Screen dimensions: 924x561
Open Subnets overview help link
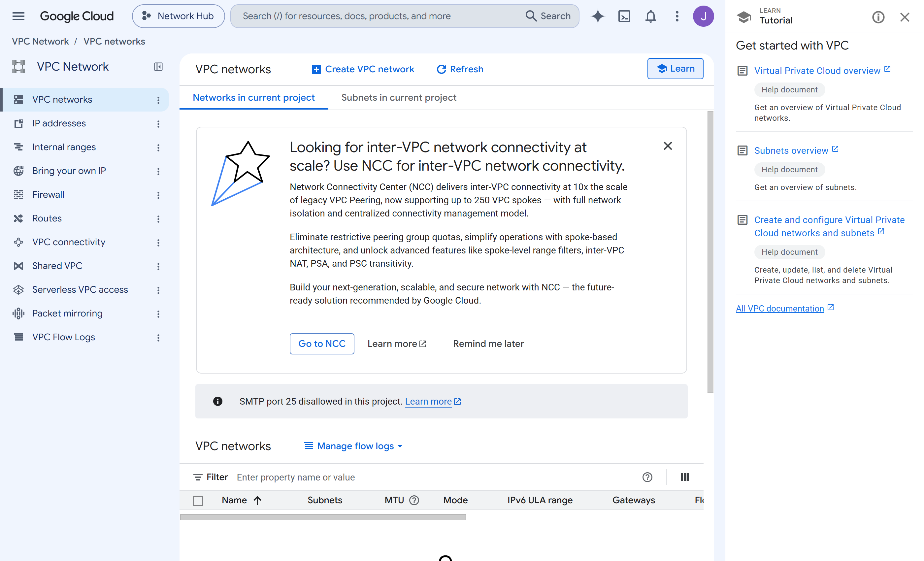coord(796,150)
